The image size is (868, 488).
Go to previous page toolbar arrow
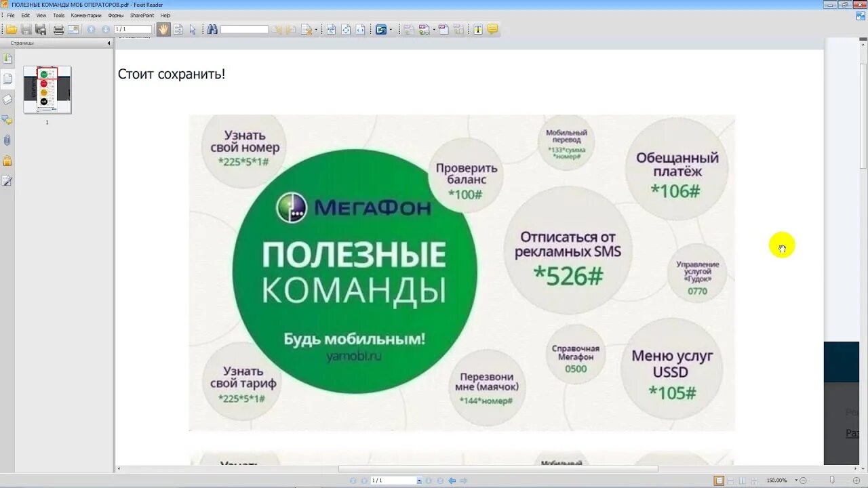click(x=91, y=29)
